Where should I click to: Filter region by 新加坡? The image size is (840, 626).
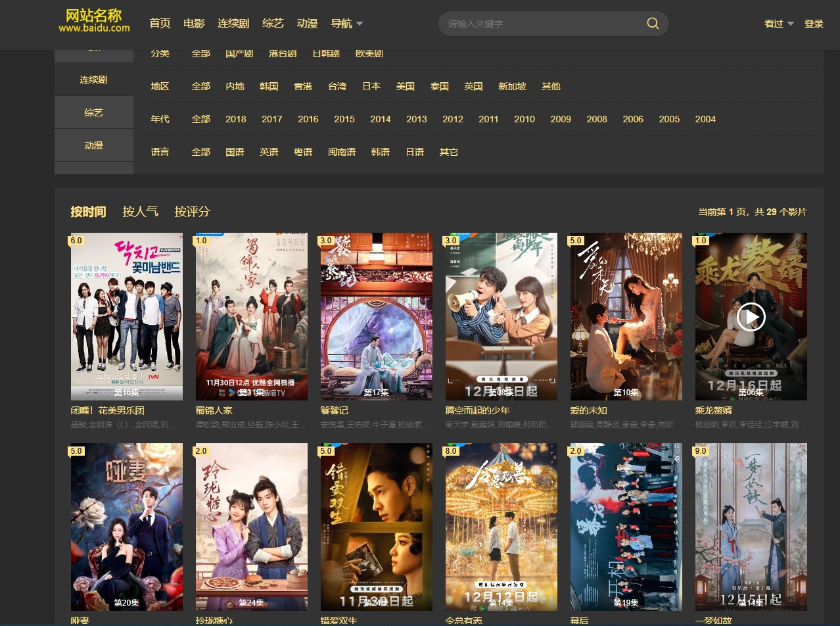click(x=512, y=86)
